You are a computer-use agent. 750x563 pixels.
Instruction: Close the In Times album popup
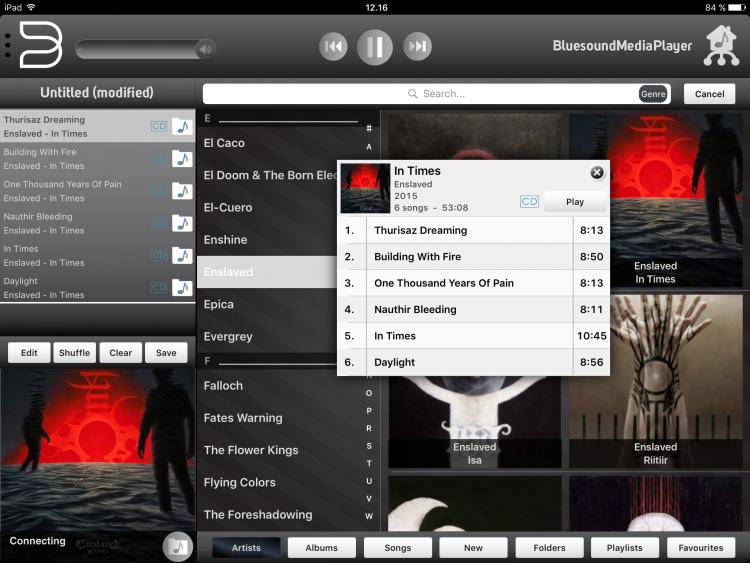point(597,173)
